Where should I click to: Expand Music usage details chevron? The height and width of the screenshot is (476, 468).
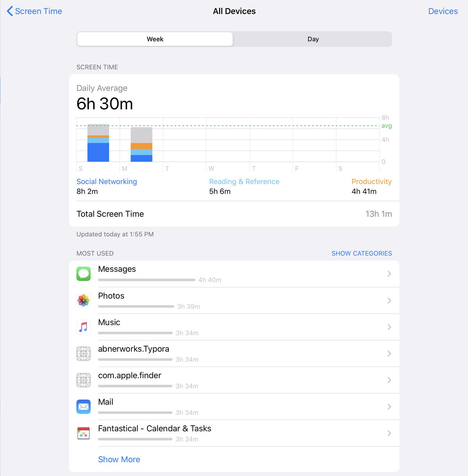pos(389,327)
